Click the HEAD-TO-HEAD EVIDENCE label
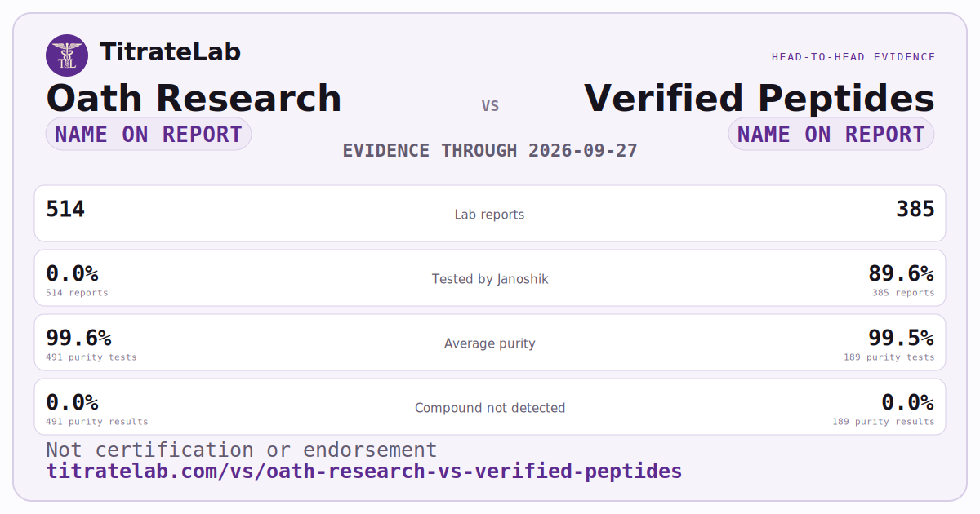The image size is (980, 514). coord(853,57)
